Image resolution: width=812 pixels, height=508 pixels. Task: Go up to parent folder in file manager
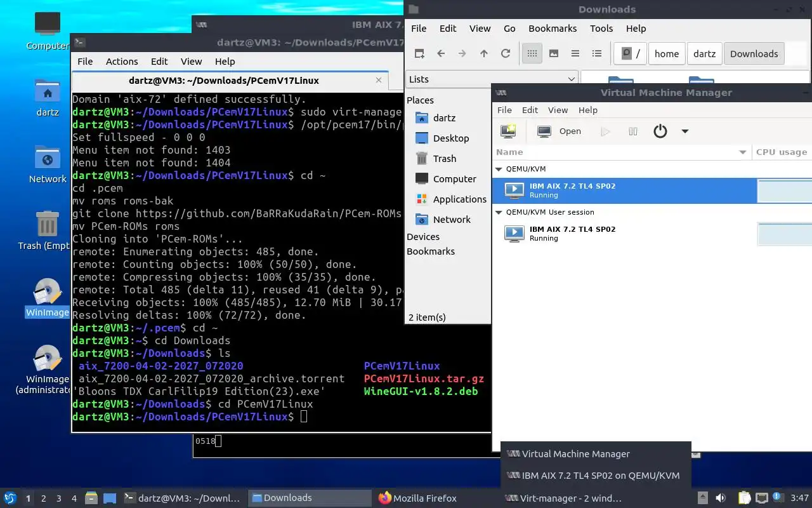pyautogui.click(x=484, y=54)
